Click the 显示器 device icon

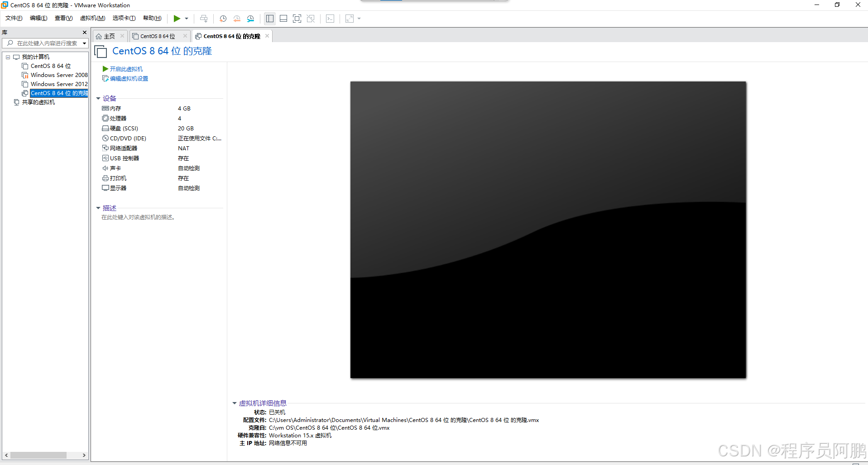[x=105, y=188]
